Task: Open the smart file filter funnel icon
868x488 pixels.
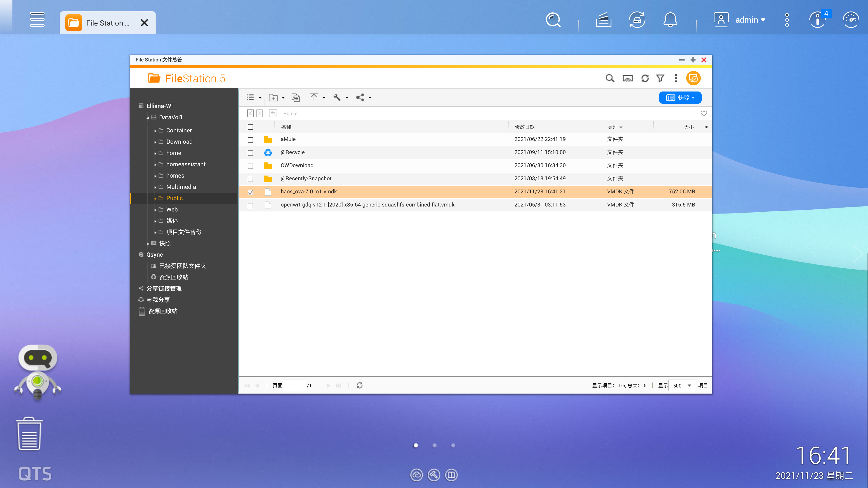Action: 660,78
